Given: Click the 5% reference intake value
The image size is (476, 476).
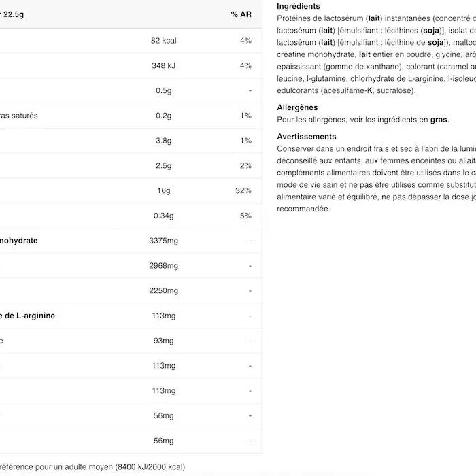Looking at the screenshot, I should (x=245, y=216).
